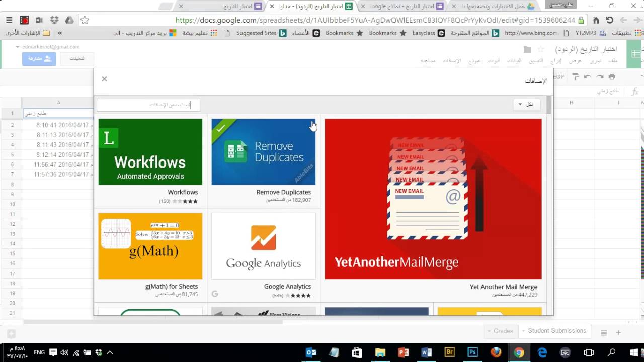Open the Help menu (مساعدة)
Screen dimensions: 644x362
(428, 61)
